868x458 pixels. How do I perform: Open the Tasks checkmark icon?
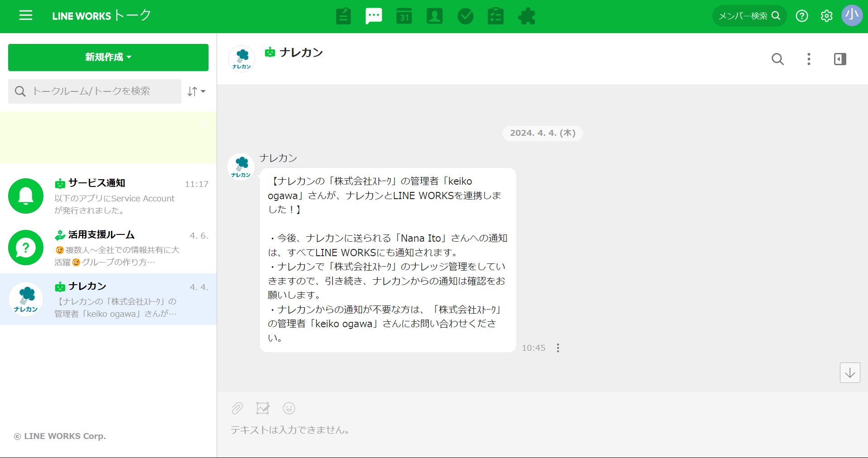pyautogui.click(x=465, y=16)
